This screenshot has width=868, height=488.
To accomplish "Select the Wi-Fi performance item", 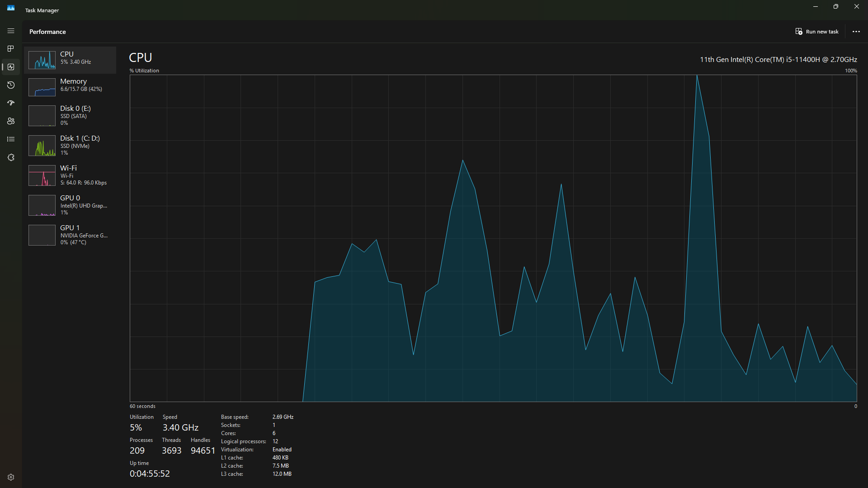I will 70,175.
